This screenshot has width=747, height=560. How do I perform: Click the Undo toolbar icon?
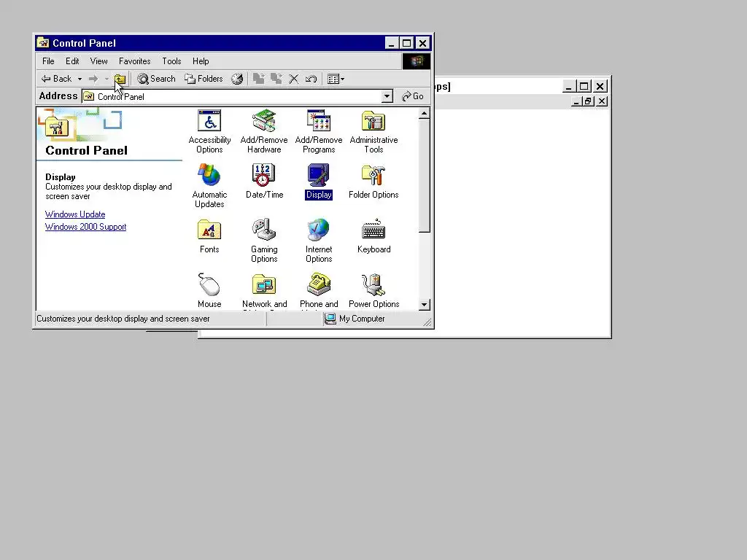click(311, 79)
